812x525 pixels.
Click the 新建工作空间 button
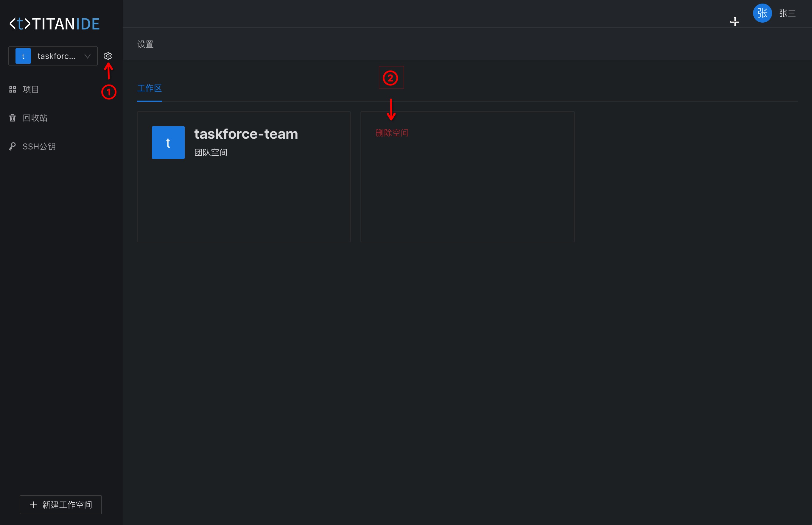point(61,504)
